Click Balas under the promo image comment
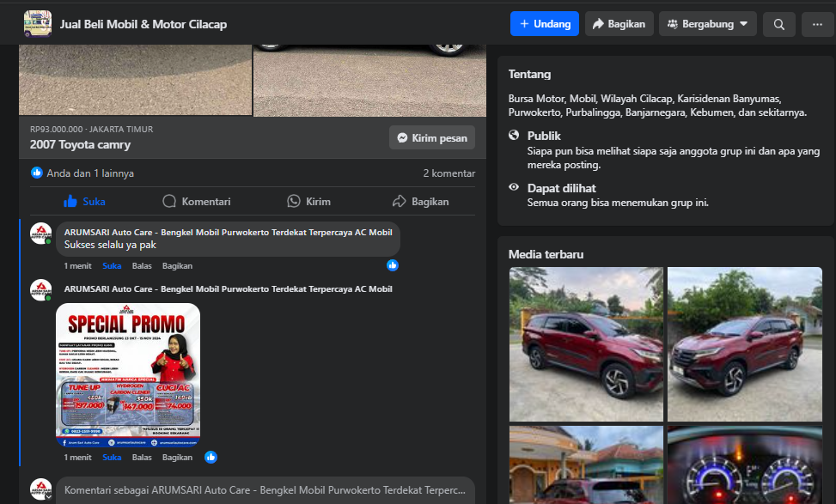 tap(142, 457)
